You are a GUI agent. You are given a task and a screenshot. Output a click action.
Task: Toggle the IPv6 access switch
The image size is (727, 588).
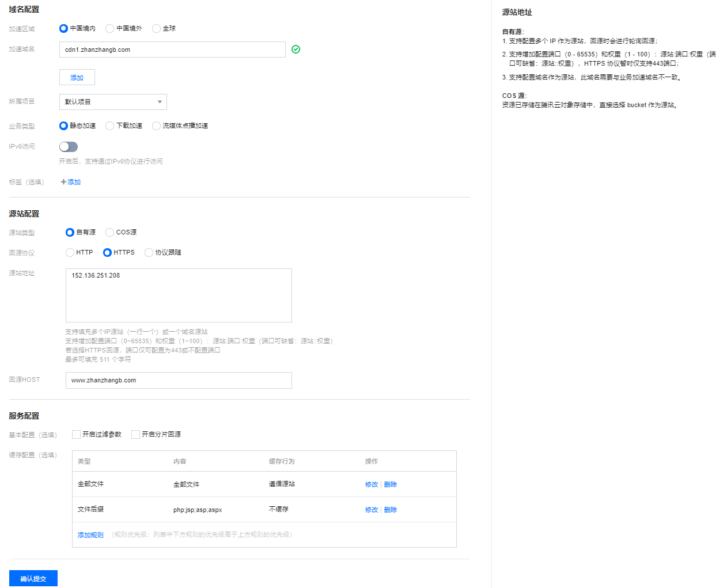click(69, 147)
